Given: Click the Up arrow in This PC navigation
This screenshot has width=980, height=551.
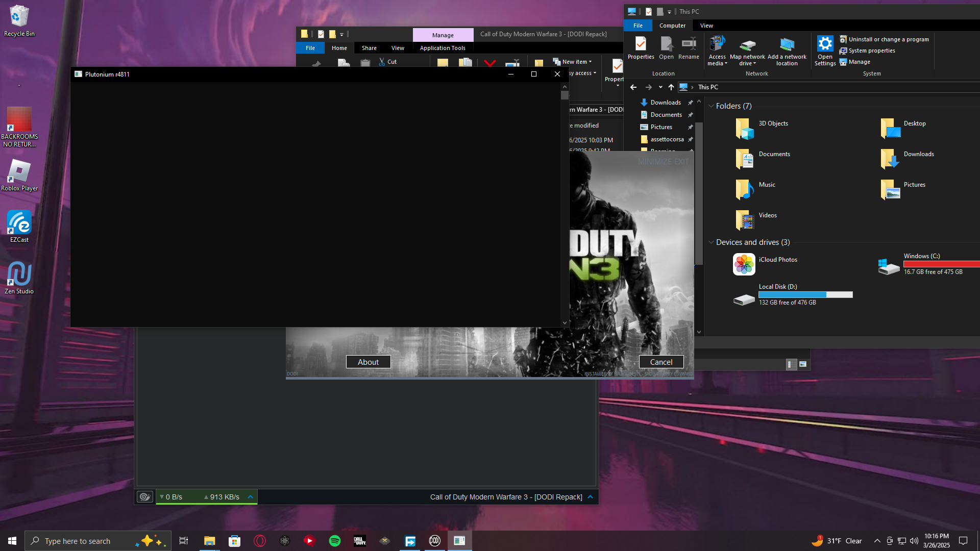Looking at the screenshot, I should (x=671, y=87).
